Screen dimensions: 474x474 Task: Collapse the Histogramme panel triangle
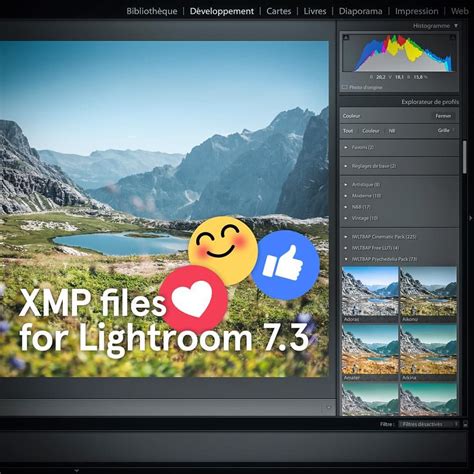(456, 26)
